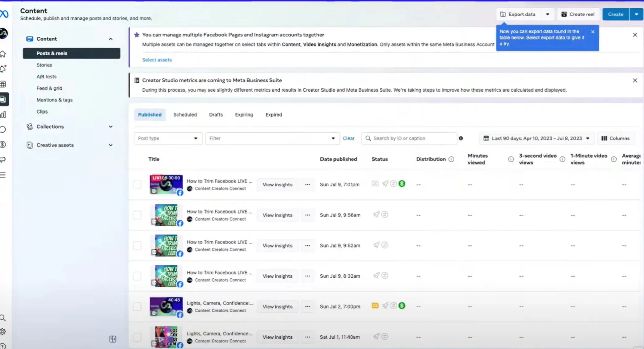644x349 pixels.
Task: Click Select assets link
Action: click(157, 60)
